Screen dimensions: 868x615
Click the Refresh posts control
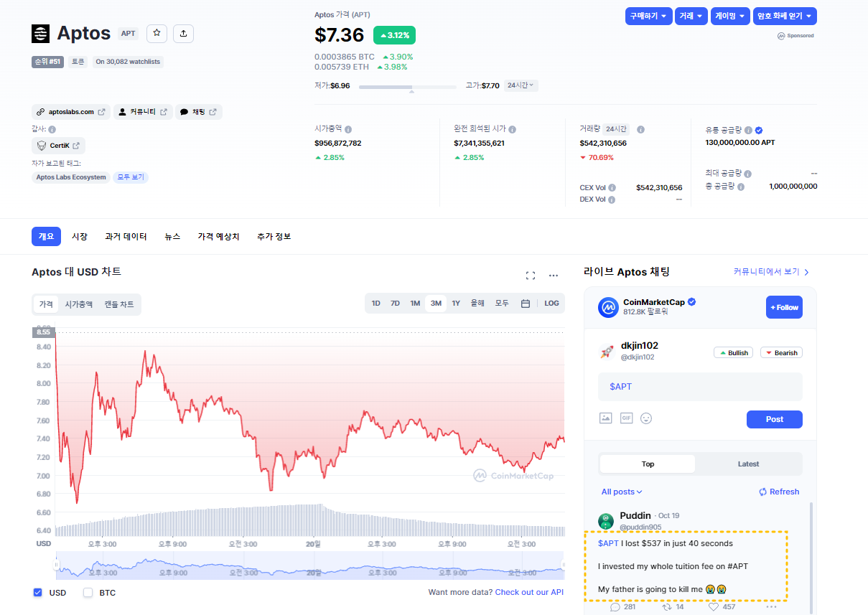point(779,492)
